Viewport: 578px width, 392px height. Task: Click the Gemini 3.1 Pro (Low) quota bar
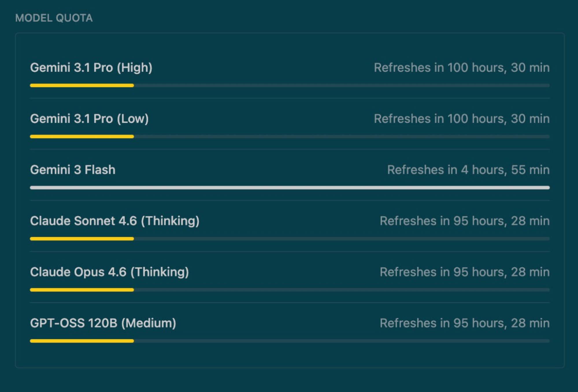tap(290, 136)
